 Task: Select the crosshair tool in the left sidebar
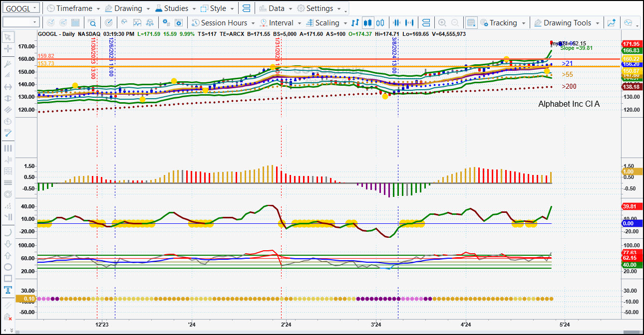tap(7, 49)
